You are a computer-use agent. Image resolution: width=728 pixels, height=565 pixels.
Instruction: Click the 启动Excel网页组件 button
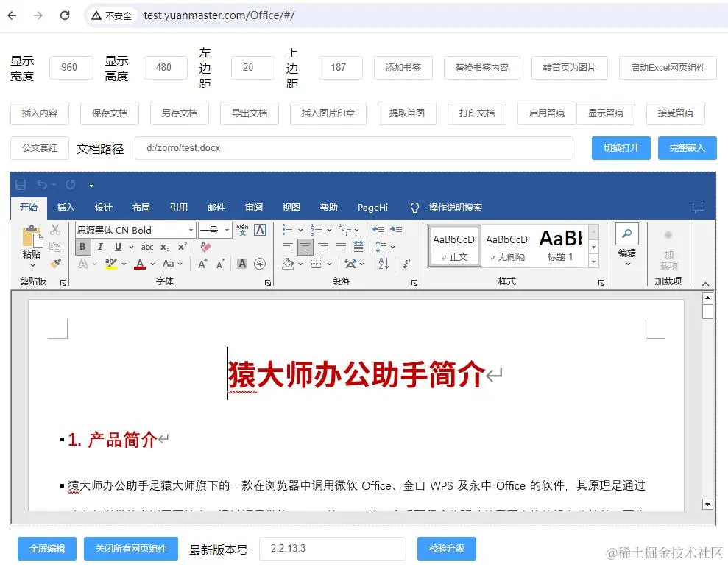coord(668,67)
